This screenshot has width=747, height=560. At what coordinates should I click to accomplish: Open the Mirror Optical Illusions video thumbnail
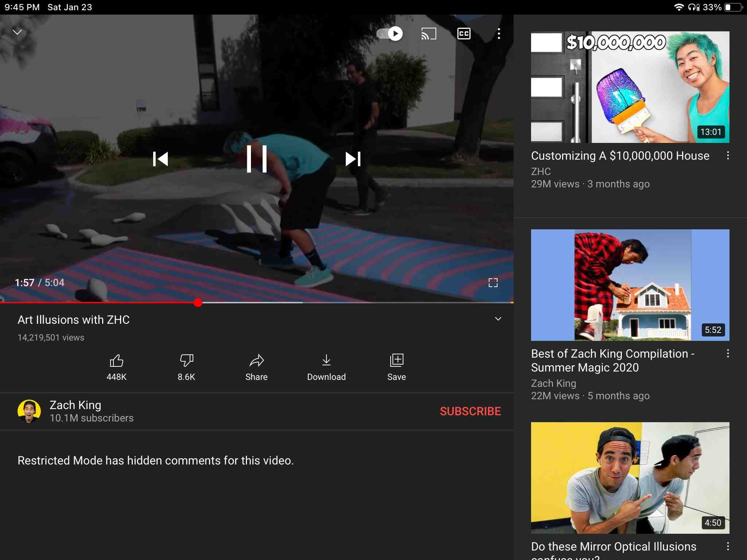(x=630, y=478)
